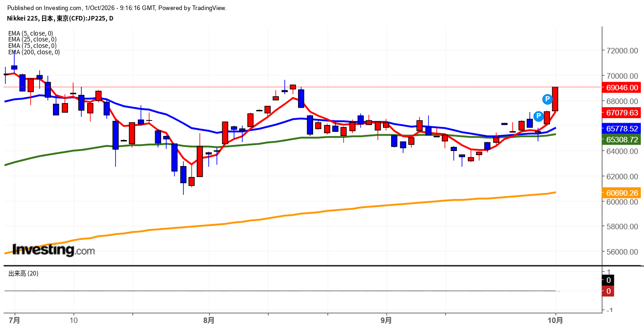Click the 72000.00 price axis label

pyautogui.click(x=622, y=51)
